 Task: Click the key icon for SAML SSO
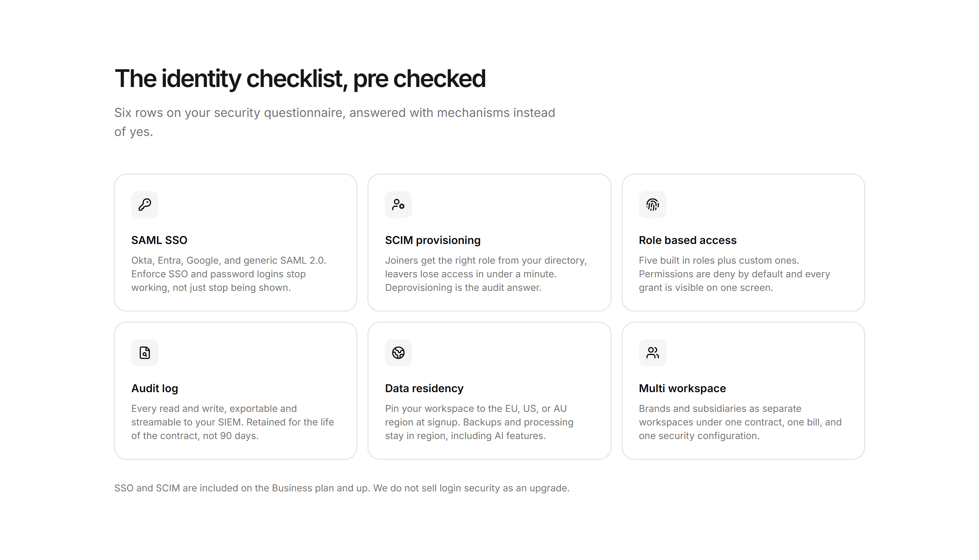click(144, 204)
